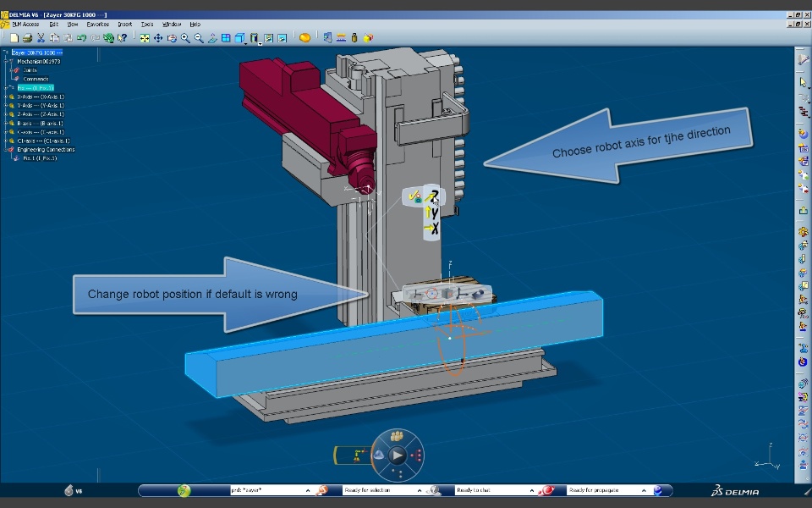Open the Edit menu
The height and width of the screenshot is (508, 812).
tap(53, 25)
